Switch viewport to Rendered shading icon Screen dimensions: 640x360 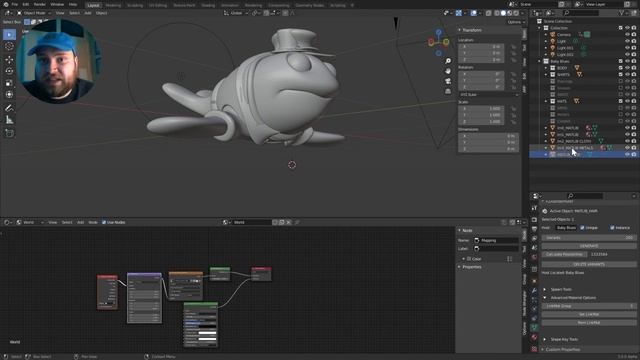[516, 13]
